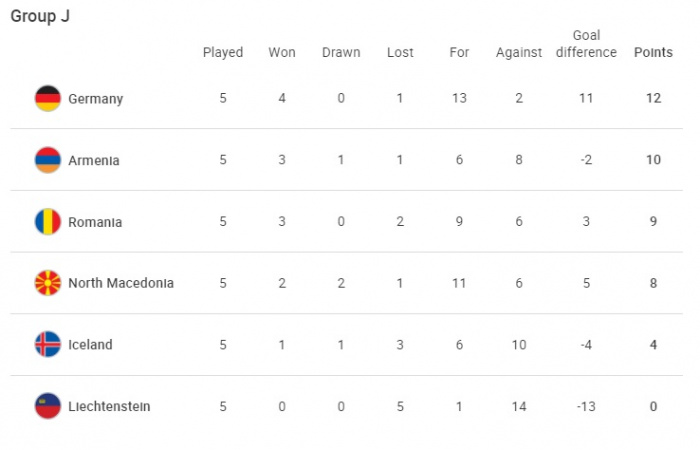Click the Against column header
This screenshot has width=700, height=450.
[x=519, y=53]
